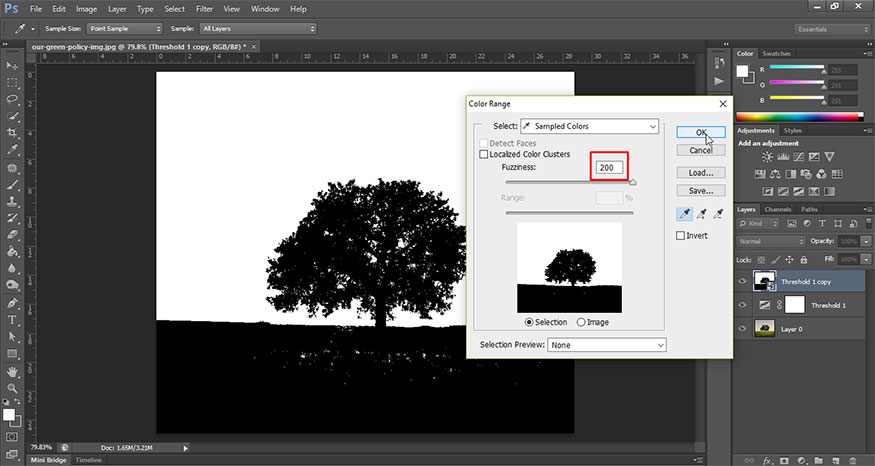Click the Fuzziness value field
Image resolution: width=875 pixels, height=466 pixels.
(607, 167)
